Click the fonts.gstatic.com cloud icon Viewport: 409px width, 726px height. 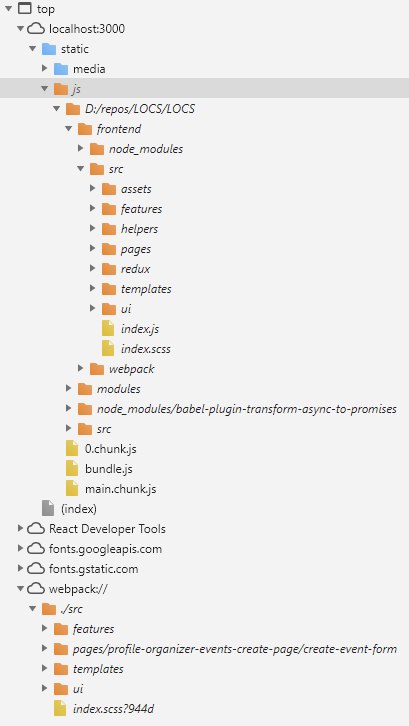point(36,569)
